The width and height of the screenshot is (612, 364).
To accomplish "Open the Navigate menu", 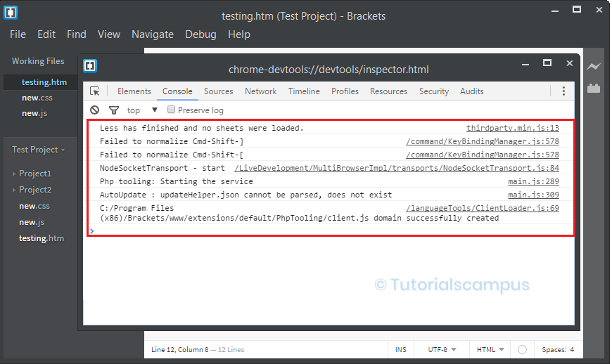I will coord(153,34).
